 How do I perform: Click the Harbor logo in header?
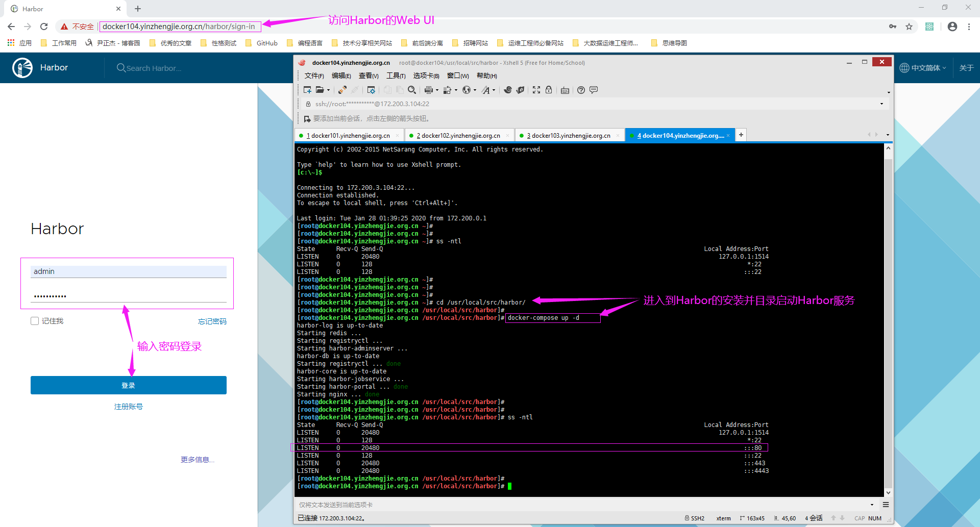tap(22, 68)
